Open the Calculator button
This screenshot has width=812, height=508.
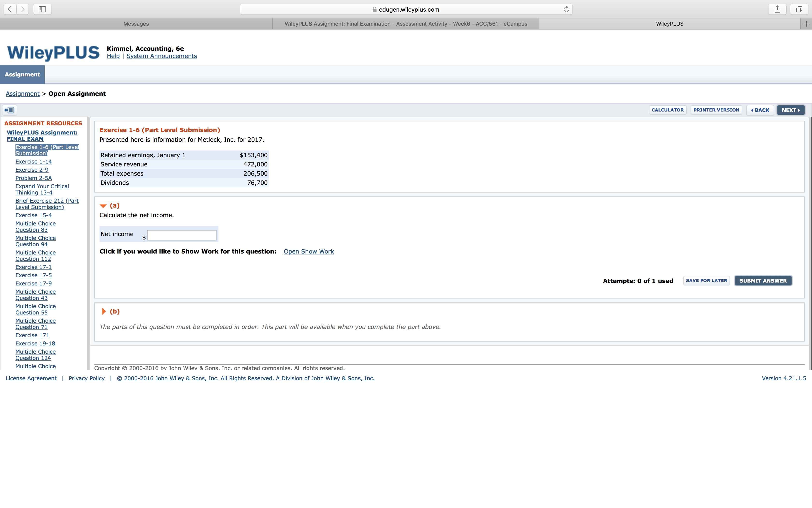[x=667, y=110]
